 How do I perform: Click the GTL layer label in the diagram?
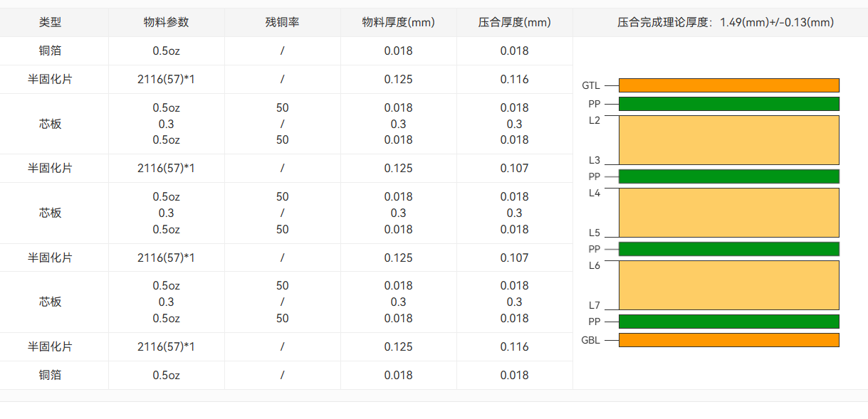590,85
